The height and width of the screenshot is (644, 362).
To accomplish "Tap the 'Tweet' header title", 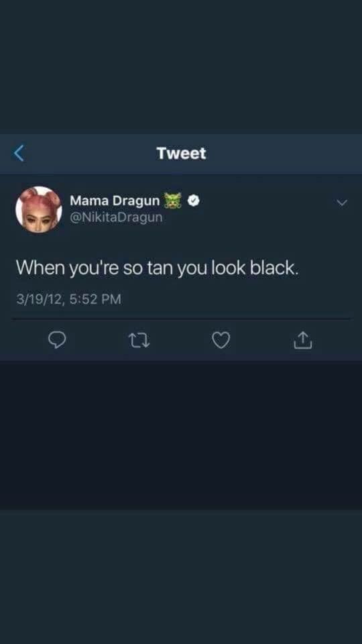I will 181,153.
